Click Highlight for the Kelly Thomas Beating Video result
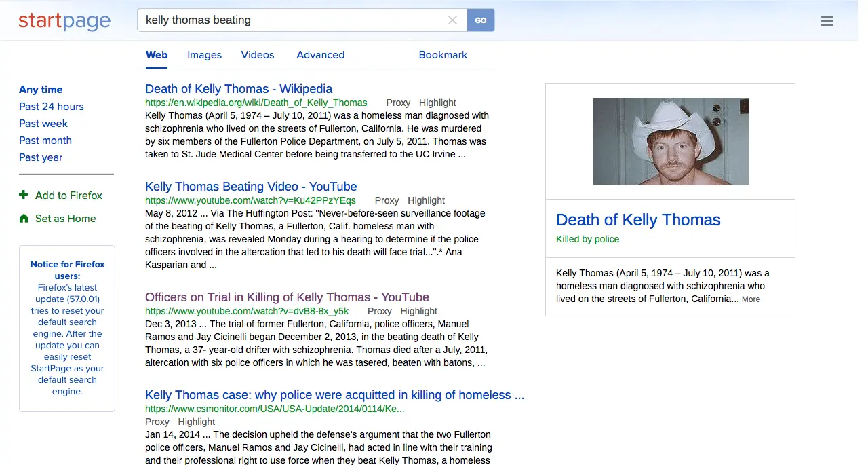Viewport: 868px width, 465px height. point(426,200)
